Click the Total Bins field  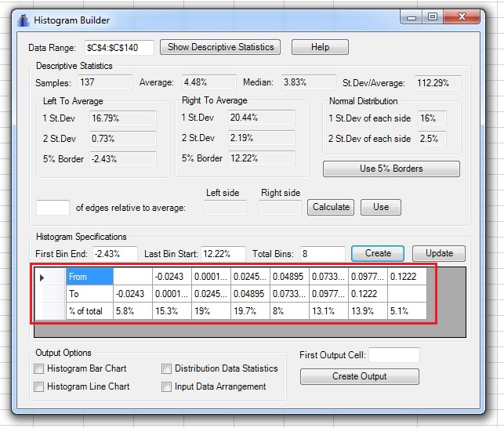pyautogui.click(x=323, y=254)
